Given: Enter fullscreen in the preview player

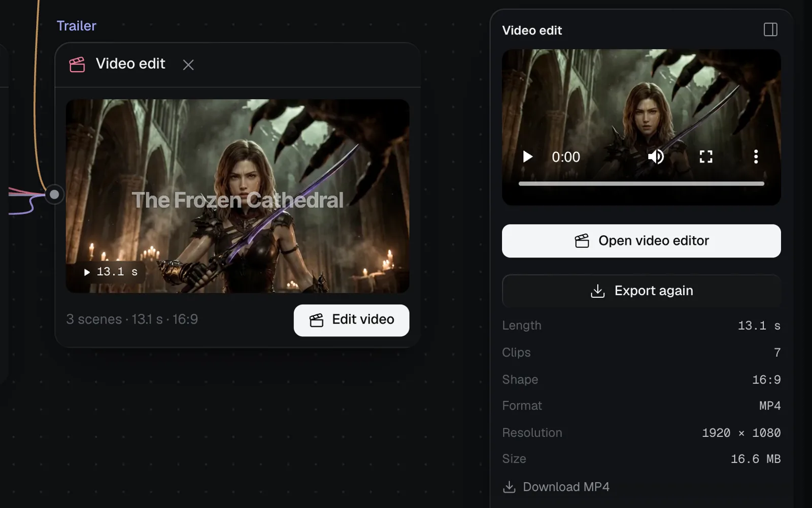Looking at the screenshot, I should click(x=706, y=156).
